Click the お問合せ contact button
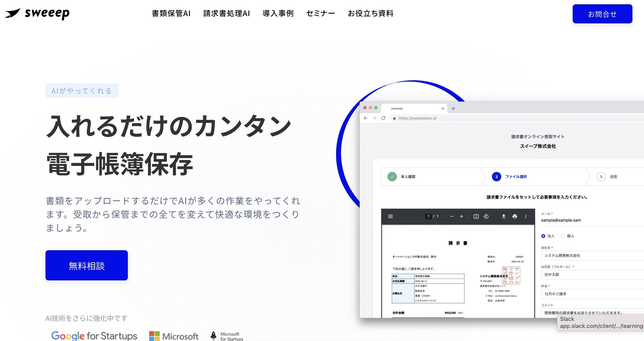 602,14
